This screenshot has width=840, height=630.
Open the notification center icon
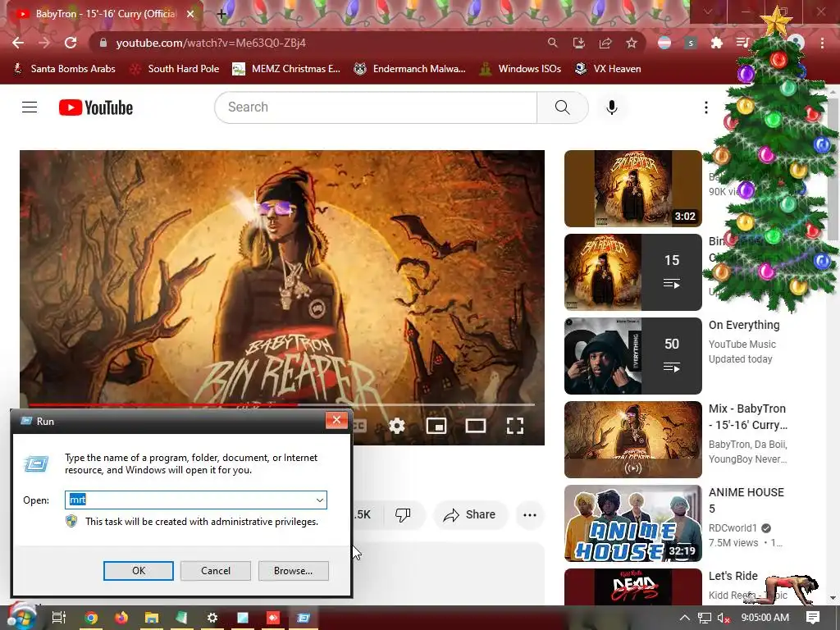pos(813,618)
